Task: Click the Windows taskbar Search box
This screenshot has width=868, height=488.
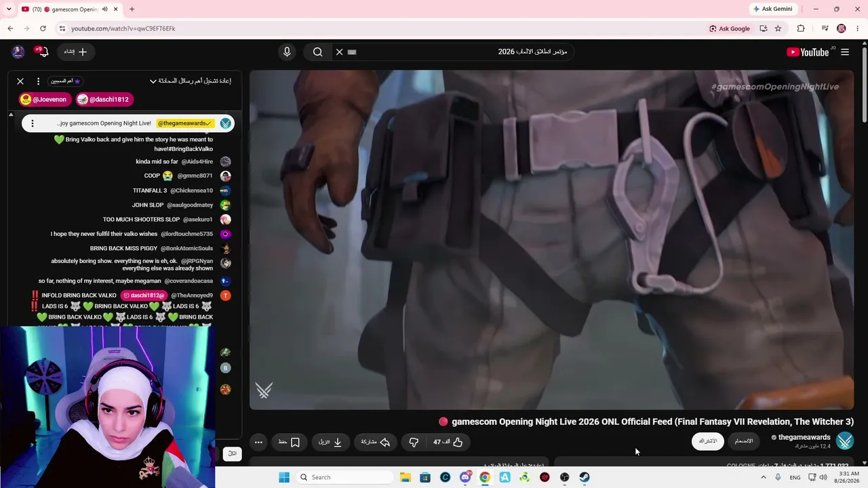Action: coord(344,477)
